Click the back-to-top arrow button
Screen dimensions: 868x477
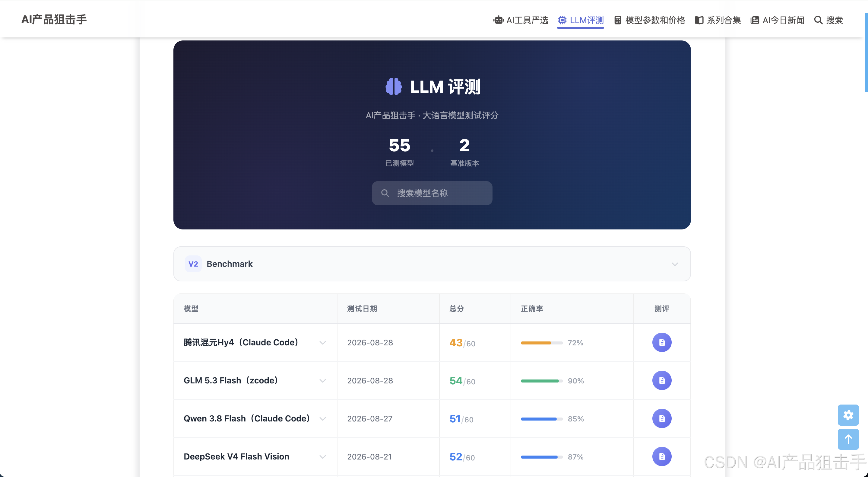(x=848, y=439)
